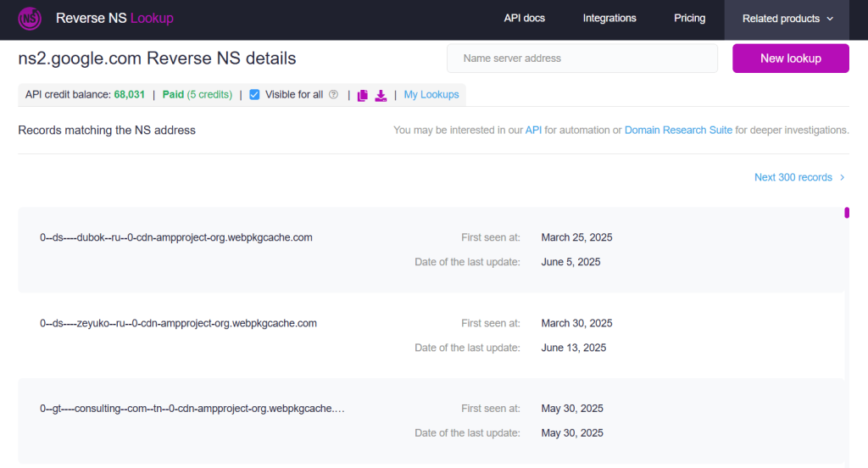Open API docs from the navigation bar
Viewport: 868px width, 468px height.
524,19
